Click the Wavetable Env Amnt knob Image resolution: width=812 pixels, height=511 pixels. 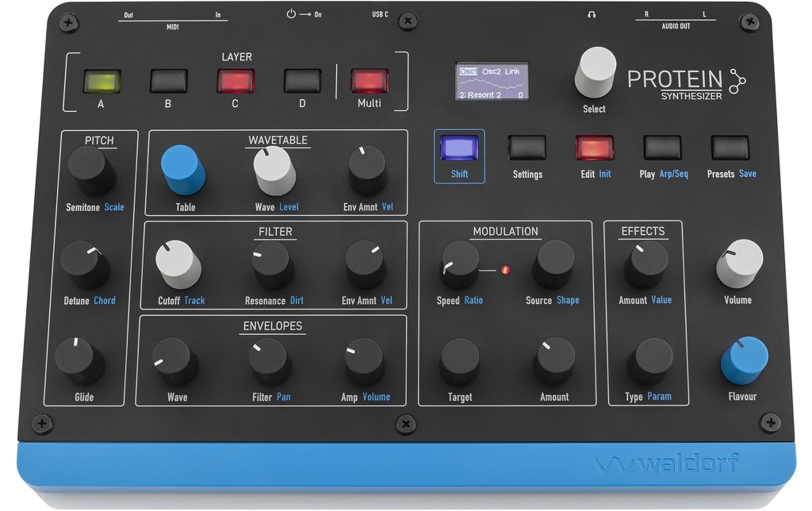coord(366,170)
